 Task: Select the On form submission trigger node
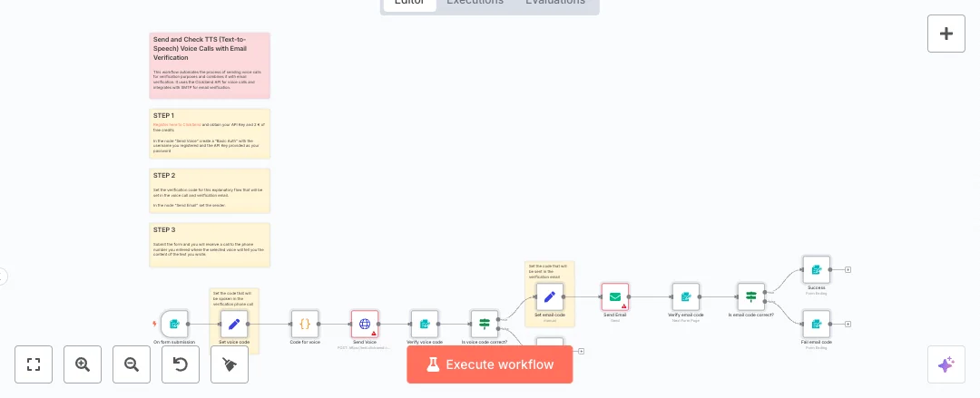point(174,324)
